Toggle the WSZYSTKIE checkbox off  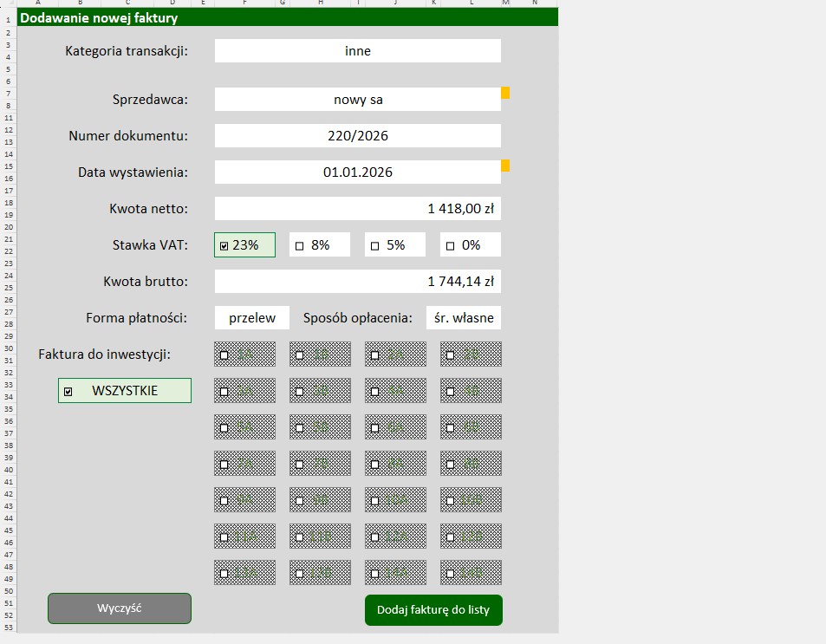point(68,392)
